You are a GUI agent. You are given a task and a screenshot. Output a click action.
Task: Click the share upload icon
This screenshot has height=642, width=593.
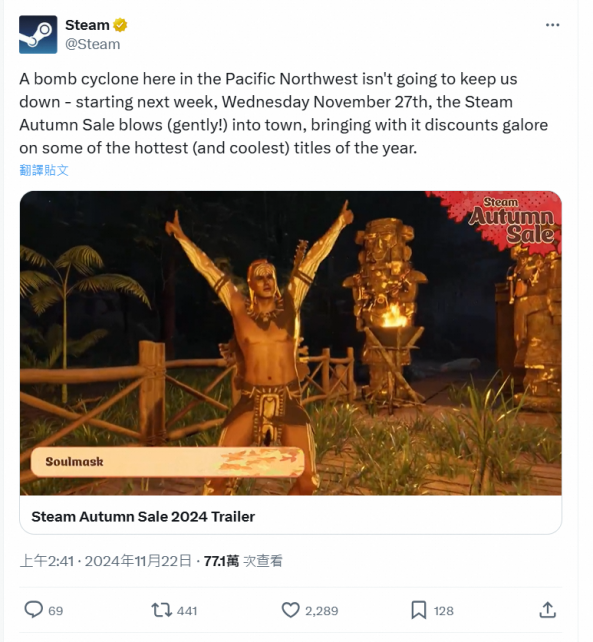tap(548, 610)
